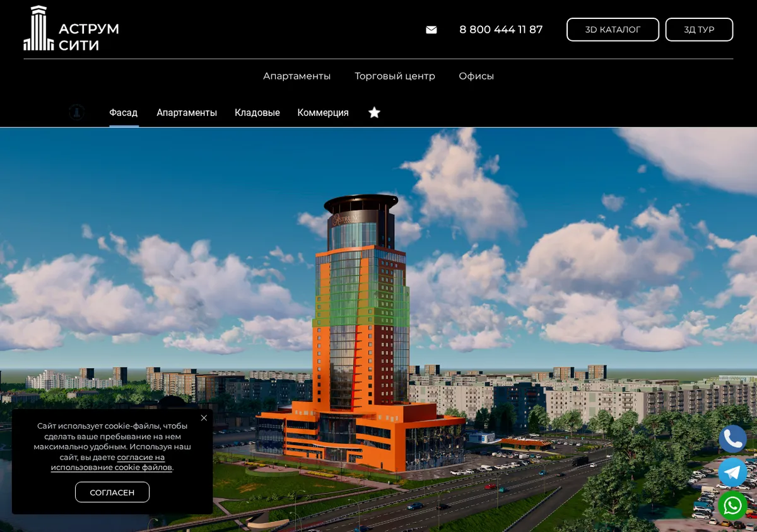Switch to the Фасад tab
The height and width of the screenshot is (532, 757).
coord(123,113)
